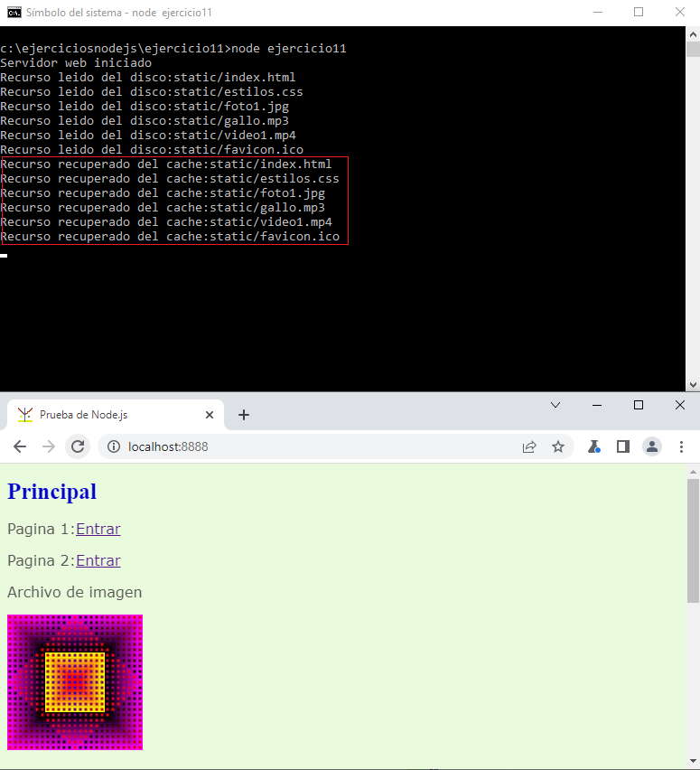The height and width of the screenshot is (770, 700).
Task: Click the 'node ejercicio11' command line
Action: 173,49
